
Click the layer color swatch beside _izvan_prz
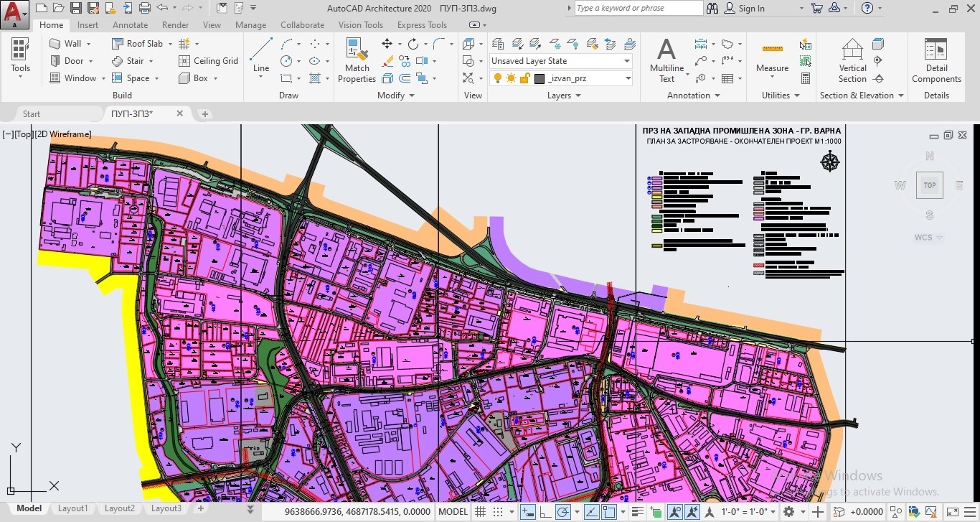coord(540,78)
